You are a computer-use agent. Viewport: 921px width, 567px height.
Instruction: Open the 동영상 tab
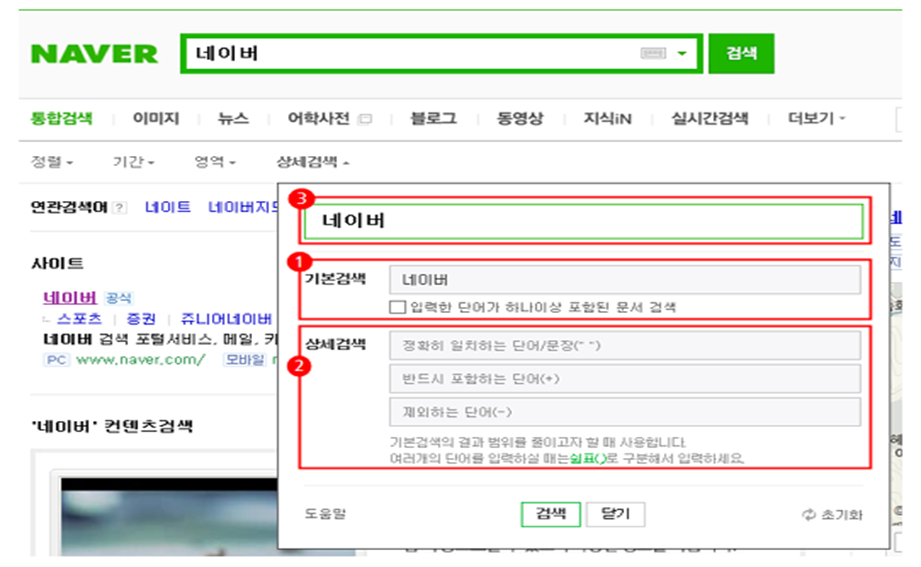520,119
